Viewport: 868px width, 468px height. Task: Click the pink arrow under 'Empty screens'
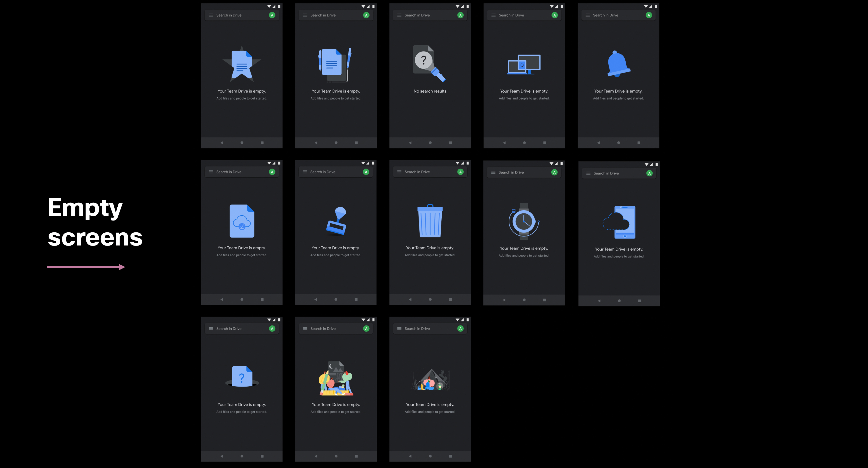tap(86, 267)
